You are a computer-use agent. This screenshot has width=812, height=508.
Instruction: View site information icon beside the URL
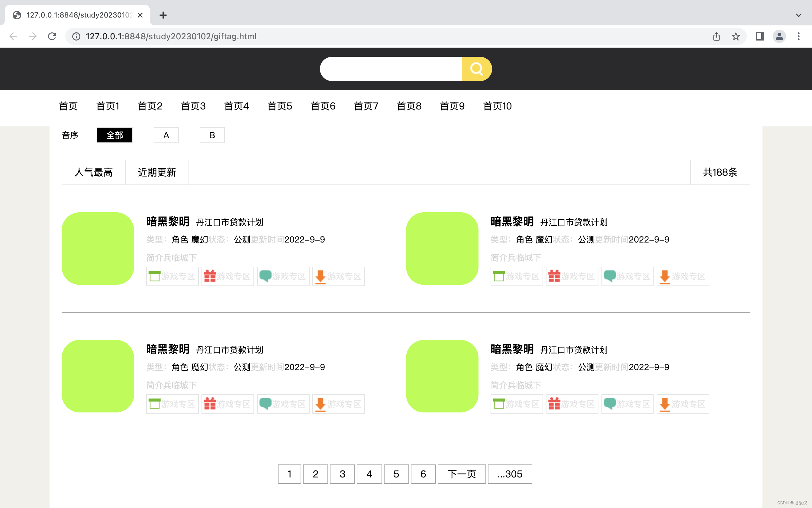(76, 36)
